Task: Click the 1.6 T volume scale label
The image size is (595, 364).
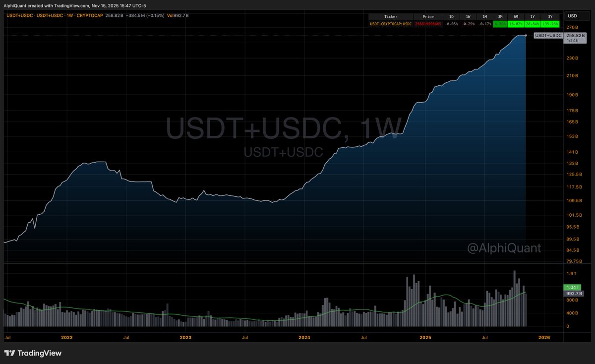Action: click(x=571, y=273)
